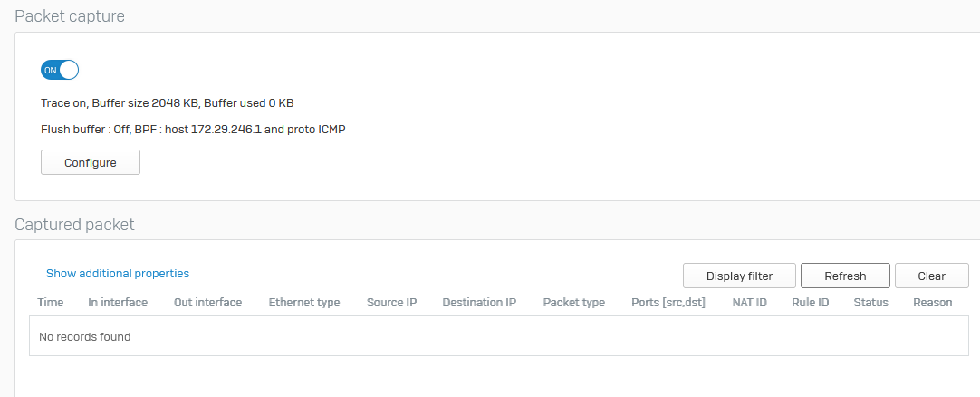The height and width of the screenshot is (397, 980).
Task: Click the BPF host filter status text
Action: tap(240, 130)
